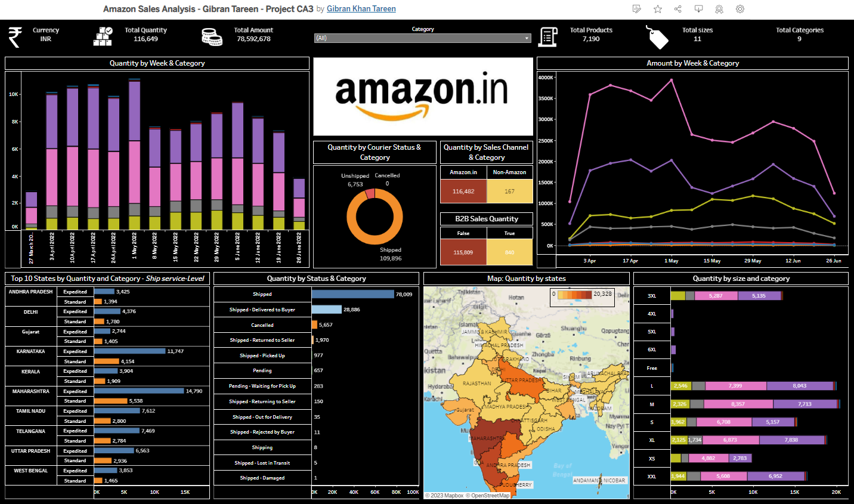The image size is (854, 504).
Task: Favorite this viz using the star icon
Action: 658,9
